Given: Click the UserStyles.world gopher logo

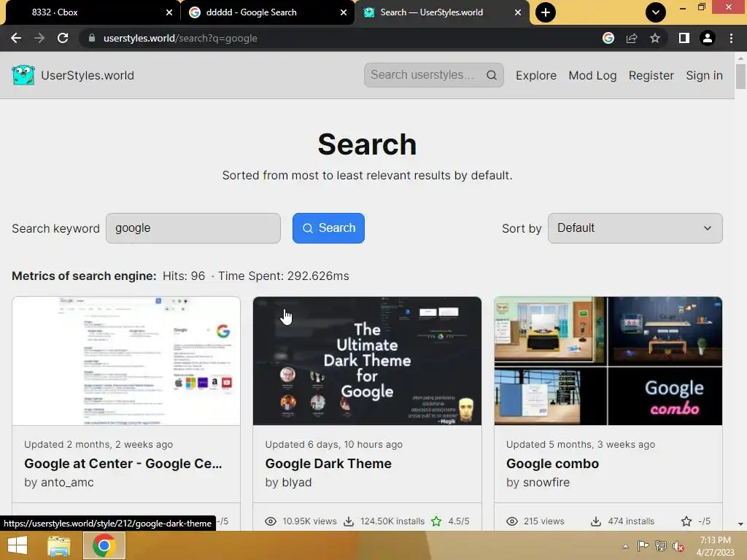Looking at the screenshot, I should coord(23,75).
